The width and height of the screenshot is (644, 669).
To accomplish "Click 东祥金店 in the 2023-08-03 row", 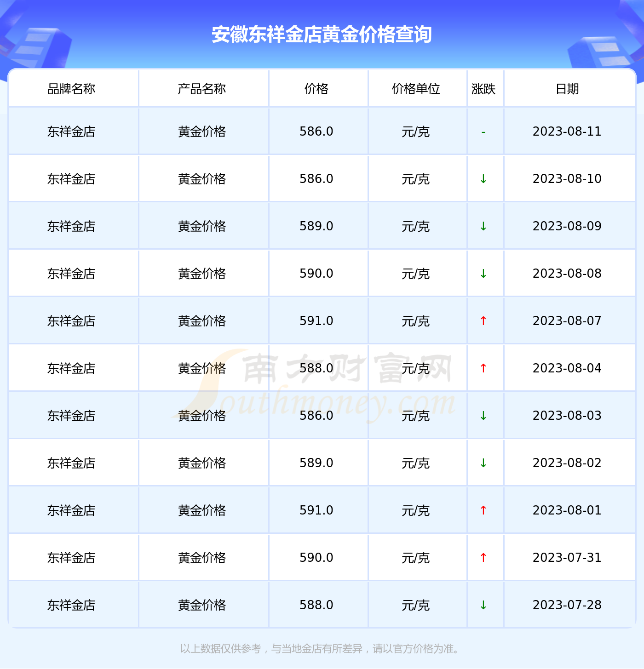I will (x=71, y=416).
